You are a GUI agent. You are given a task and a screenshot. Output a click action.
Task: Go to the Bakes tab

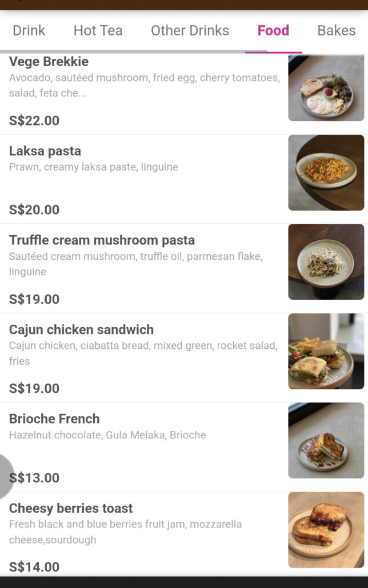pos(336,31)
